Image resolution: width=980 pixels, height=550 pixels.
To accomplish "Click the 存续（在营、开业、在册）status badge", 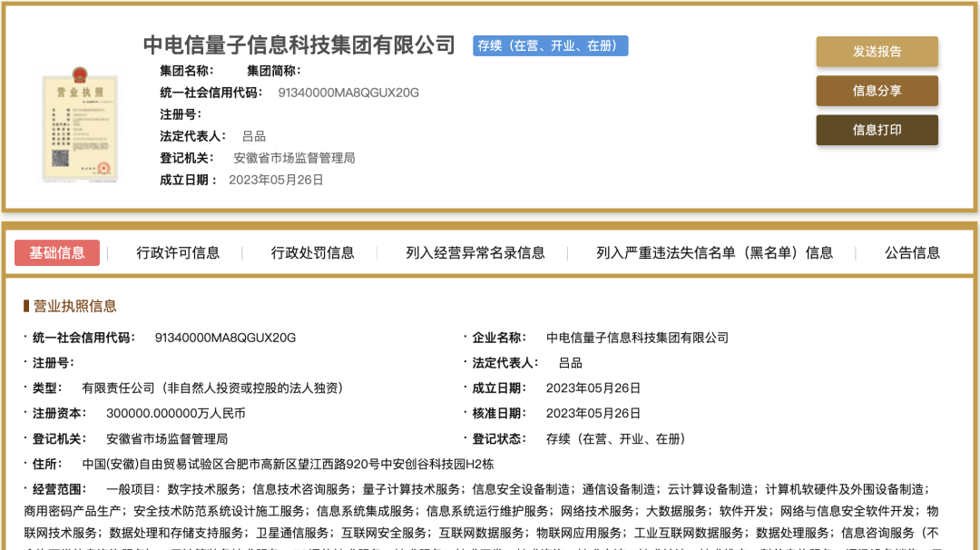I will [x=550, y=45].
